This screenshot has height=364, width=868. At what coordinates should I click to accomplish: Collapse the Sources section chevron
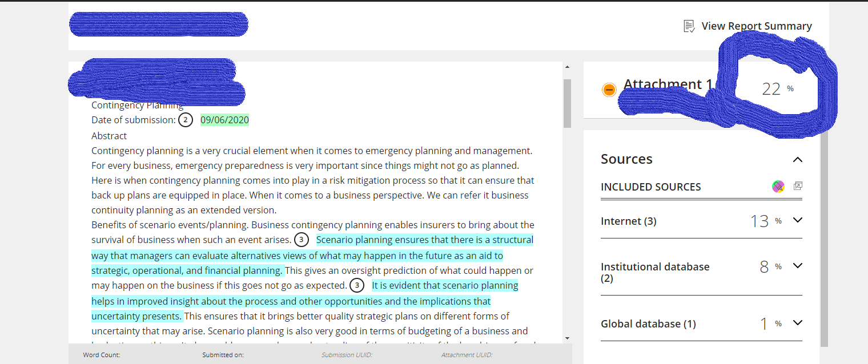click(x=798, y=160)
